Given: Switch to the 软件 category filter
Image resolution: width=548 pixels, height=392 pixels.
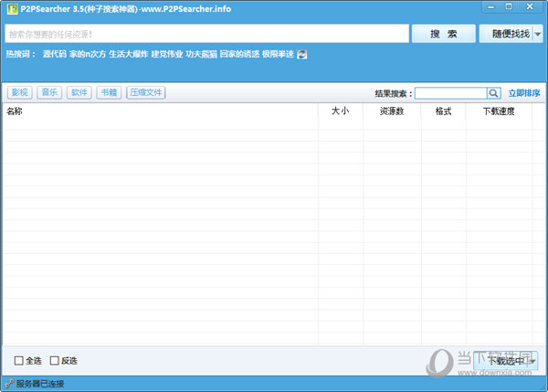Looking at the screenshot, I should click(x=79, y=93).
